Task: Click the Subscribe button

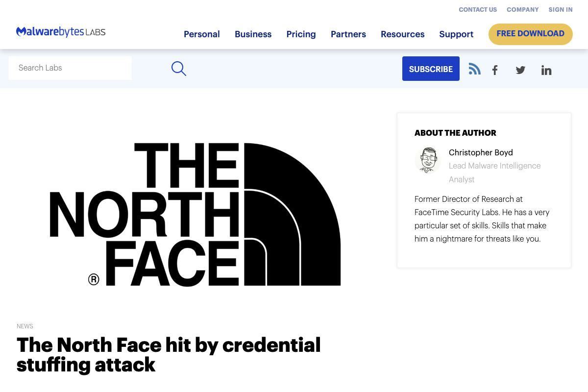Action: point(431,69)
